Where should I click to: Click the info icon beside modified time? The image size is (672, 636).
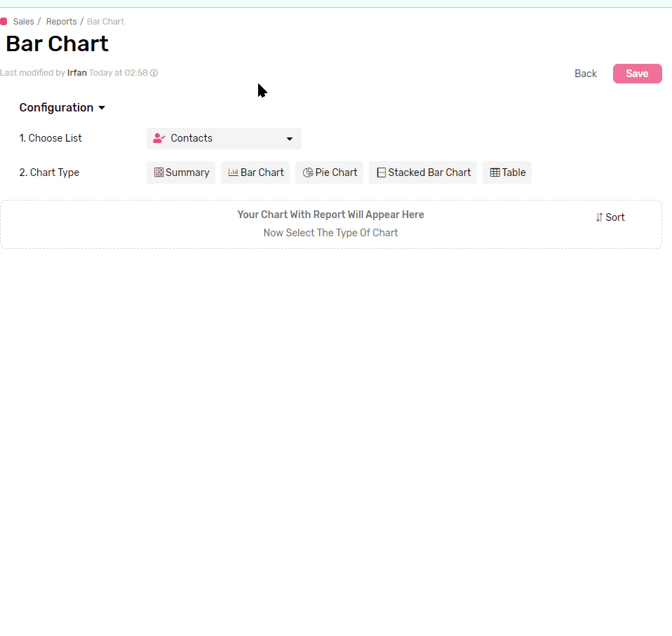pyautogui.click(x=154, y=73)
